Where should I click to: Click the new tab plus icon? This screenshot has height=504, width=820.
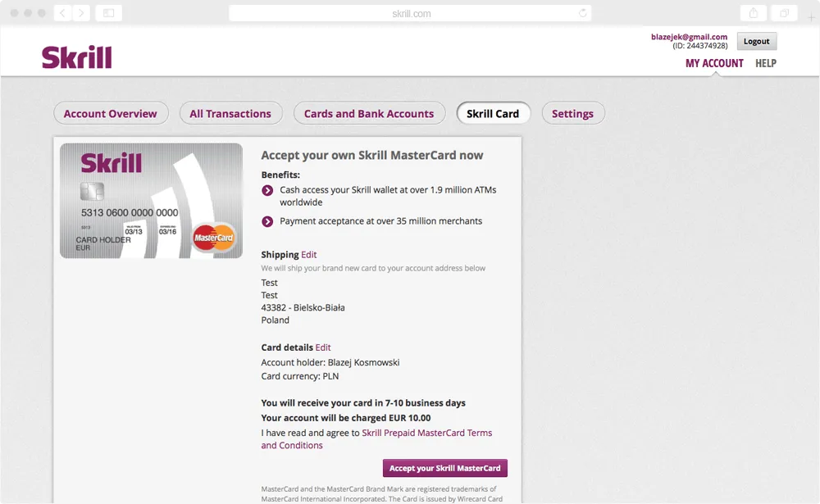tap(811, 17)
